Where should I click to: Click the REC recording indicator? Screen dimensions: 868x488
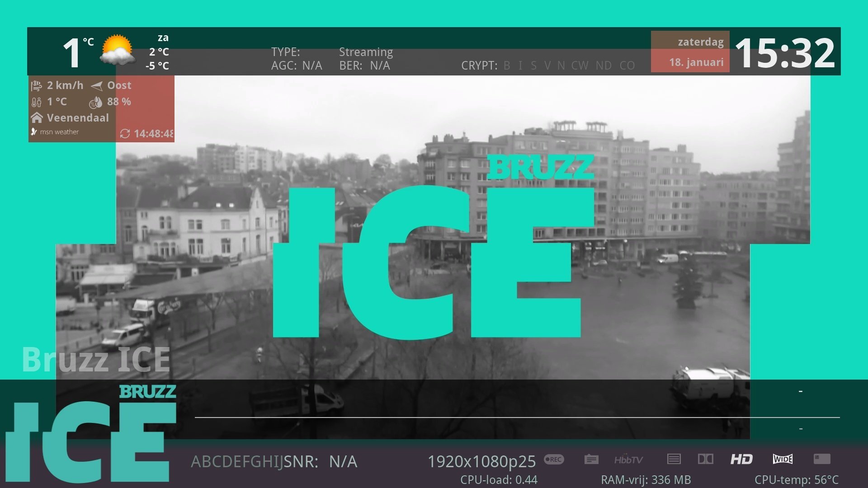[554, 460]
